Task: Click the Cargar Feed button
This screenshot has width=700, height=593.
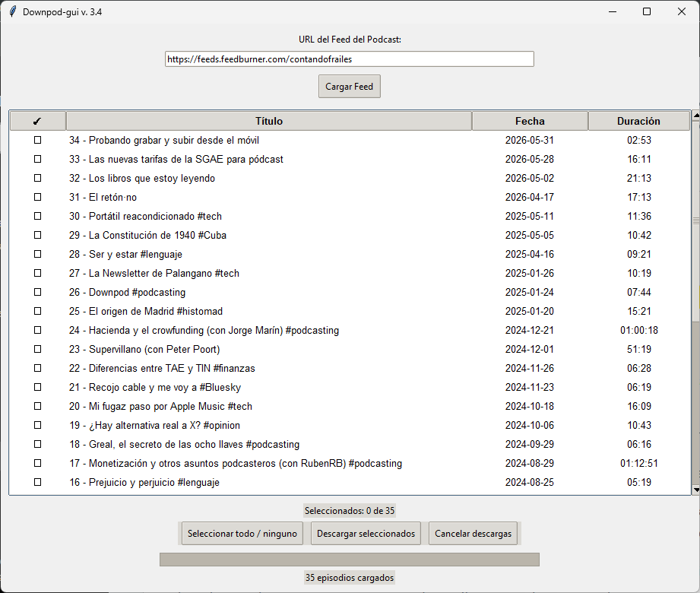Action: coord(349,86)
